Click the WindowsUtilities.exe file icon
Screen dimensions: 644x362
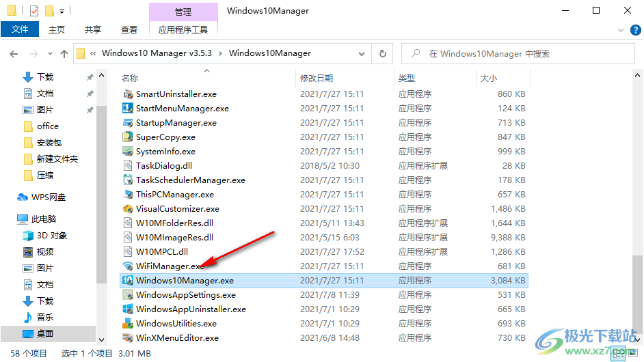(128, 324)
